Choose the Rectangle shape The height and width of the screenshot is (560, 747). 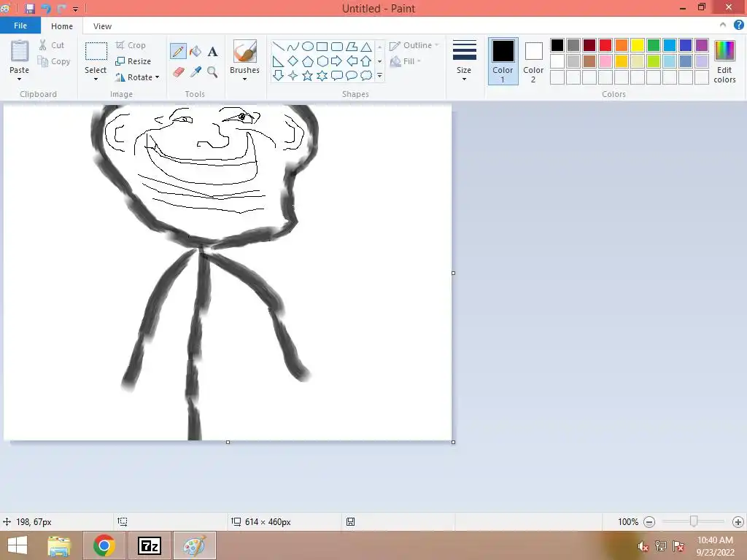pyautogui.click(x=322, y=46)
